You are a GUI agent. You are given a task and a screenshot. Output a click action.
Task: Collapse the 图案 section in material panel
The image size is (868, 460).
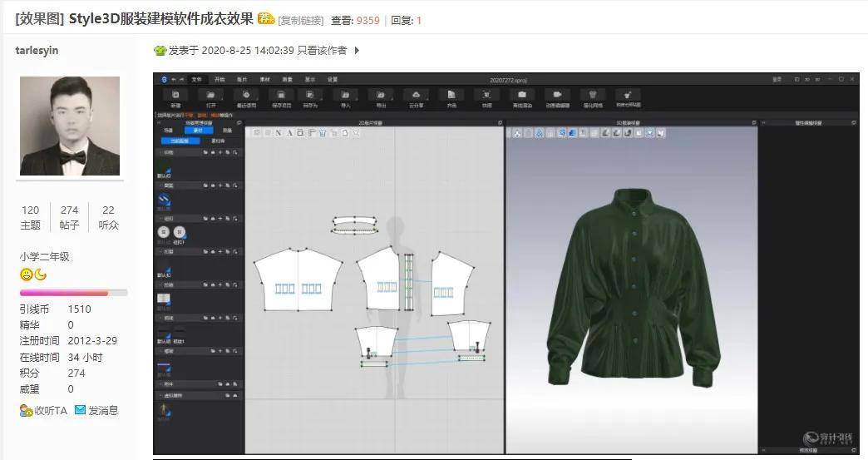160,185
